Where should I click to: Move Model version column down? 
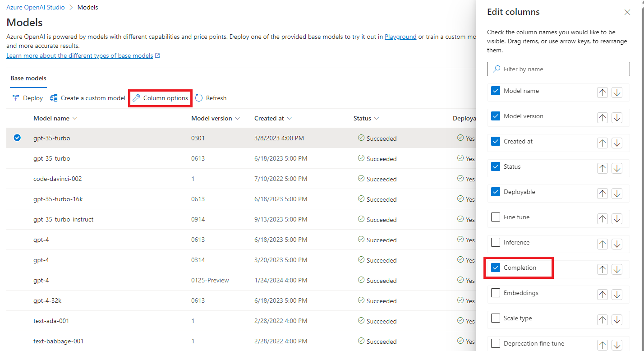tap(617, 118)
